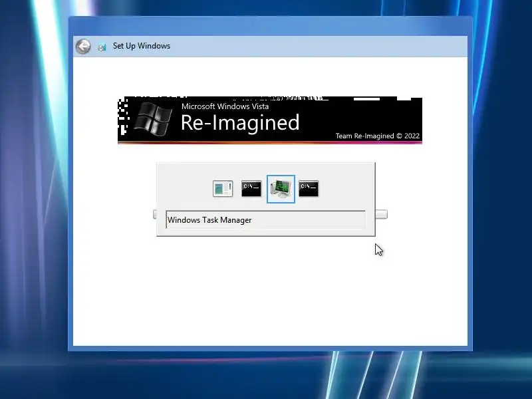The height and width of the screenshot is (399, 532).
Task: Select the application window icon in task switcher
Action: (223, 189)
